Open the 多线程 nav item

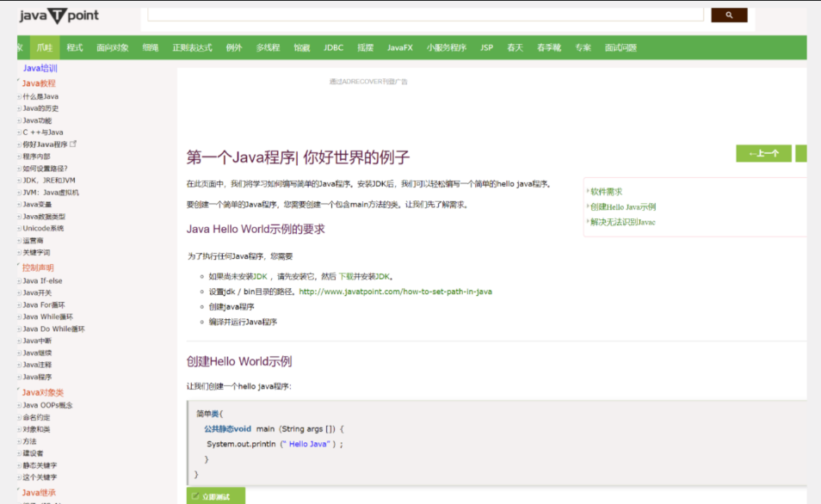[x=268, y=47]
